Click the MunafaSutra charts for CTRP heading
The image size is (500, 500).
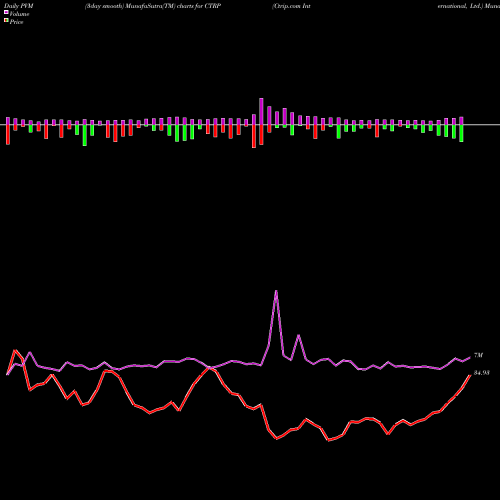click(153, 6)
